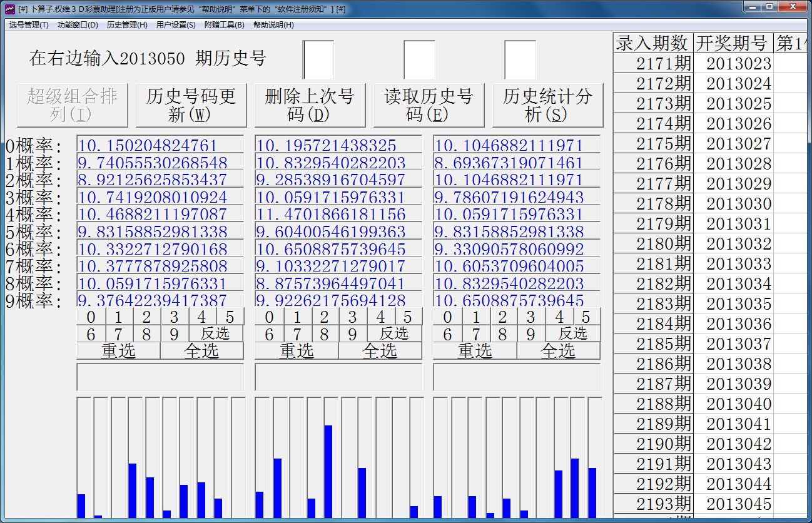Toggle digit 8 in the third number group

point(503,333)
